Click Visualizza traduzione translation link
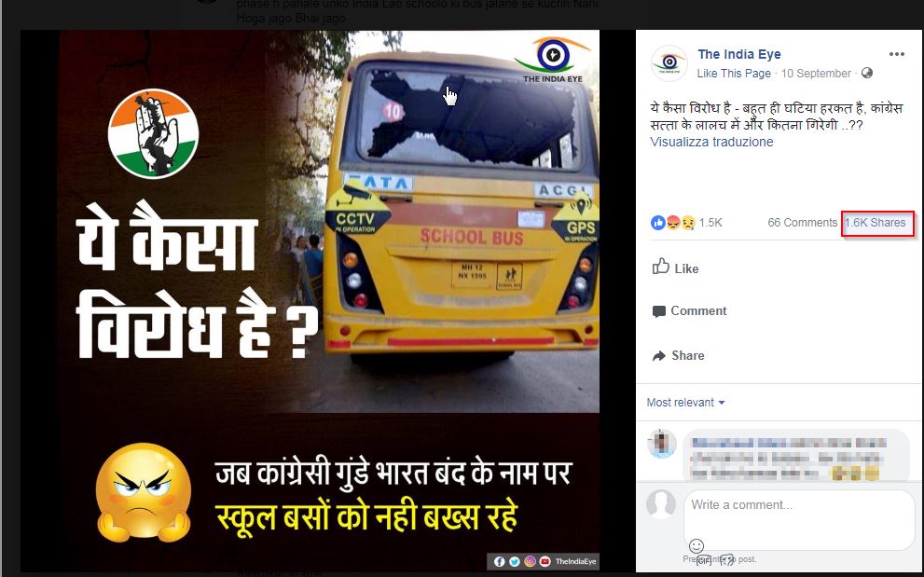Viewport: 924px width, 577px height. (x=711, y=142)
